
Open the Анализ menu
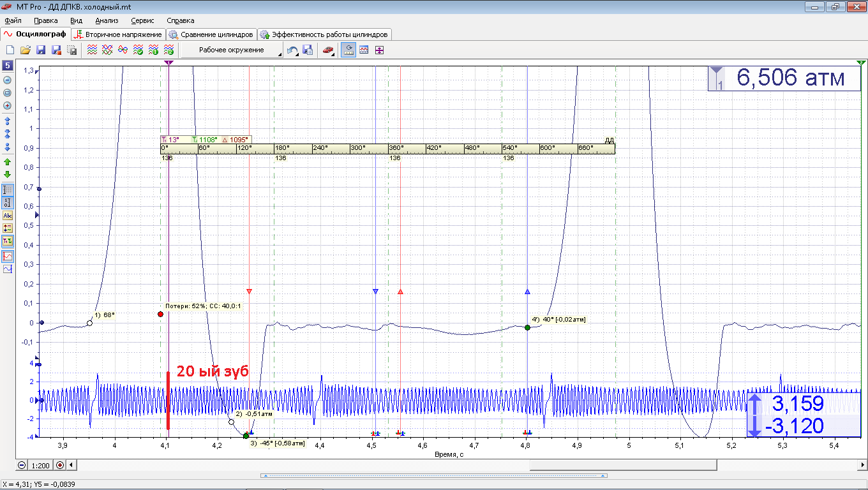click(x=107, y=20)
